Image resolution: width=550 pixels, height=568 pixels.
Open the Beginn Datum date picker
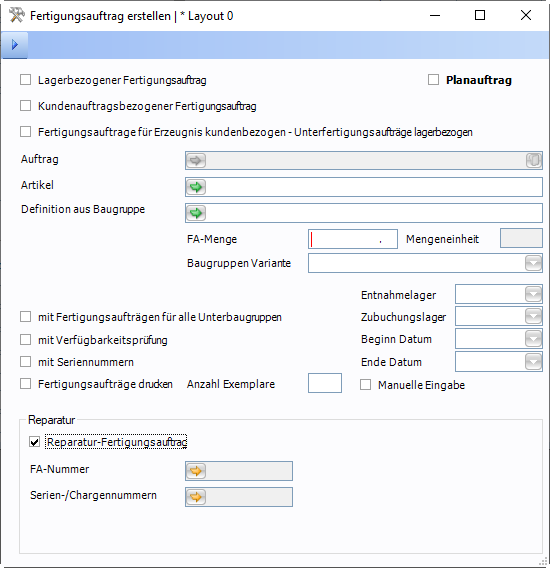pyautogui.click(x=533, y=339)
